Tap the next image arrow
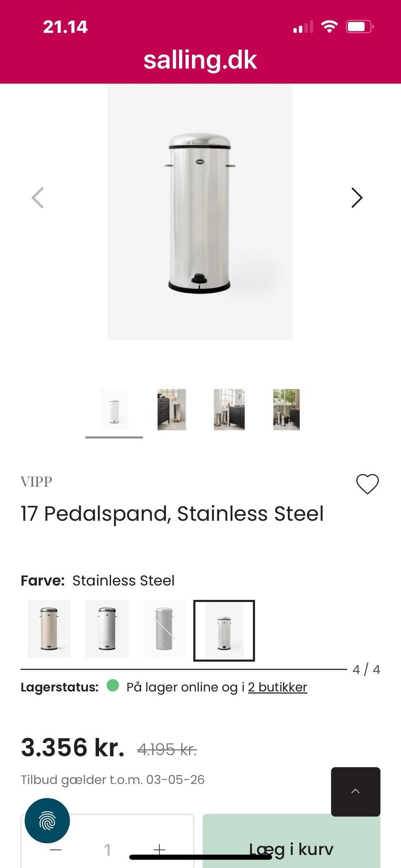The image size is (401, 868). pyautogui.click(x=357, y=198)
